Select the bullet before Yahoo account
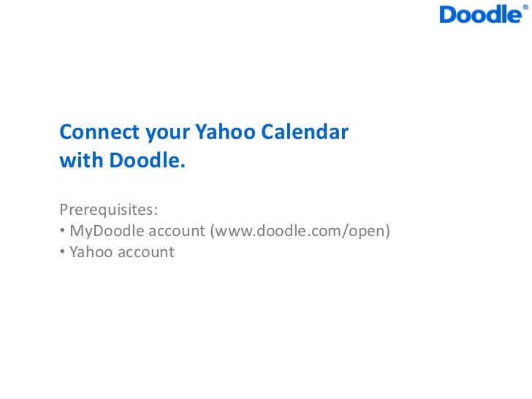This screenshot has height=399, width=532. coord(62,251)
